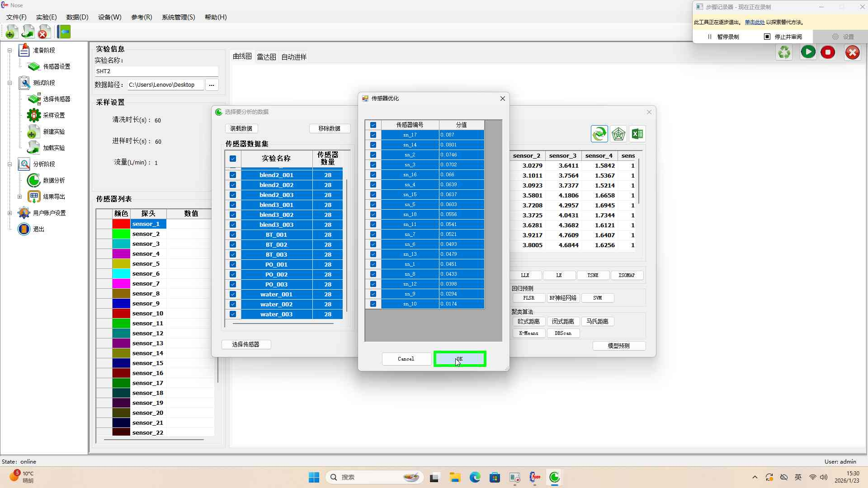Click the red delete toolbar icon
This screenshot has height=488, width=868.
click(43, 32)
